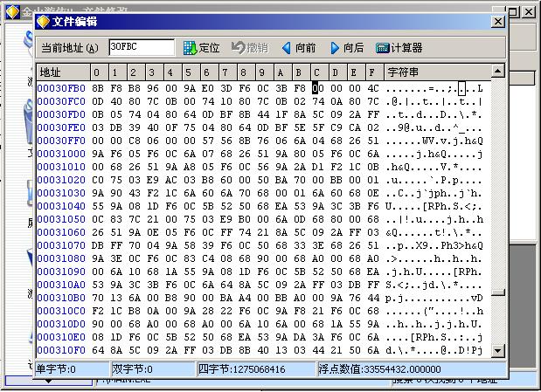
Task: Click column header 0
Action: [100, 72]
